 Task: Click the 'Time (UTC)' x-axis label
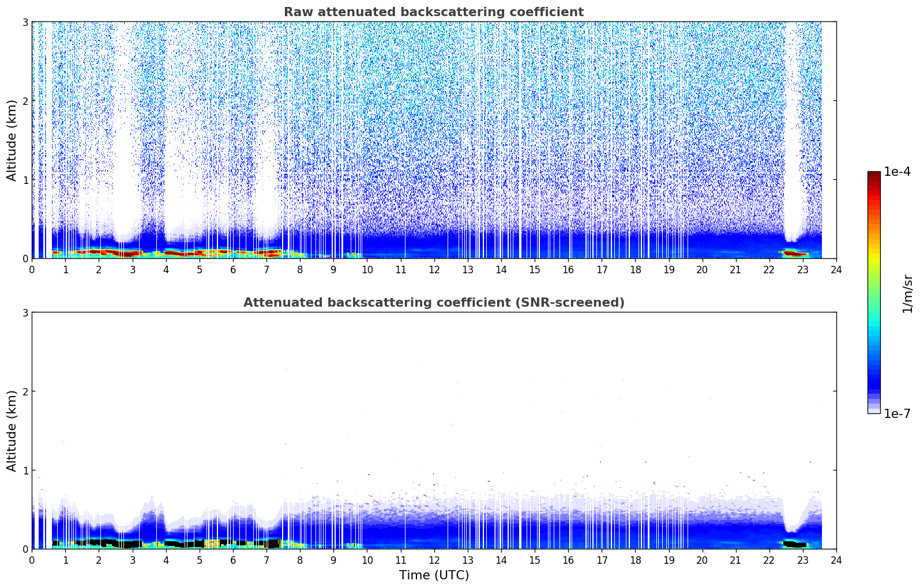434,575
